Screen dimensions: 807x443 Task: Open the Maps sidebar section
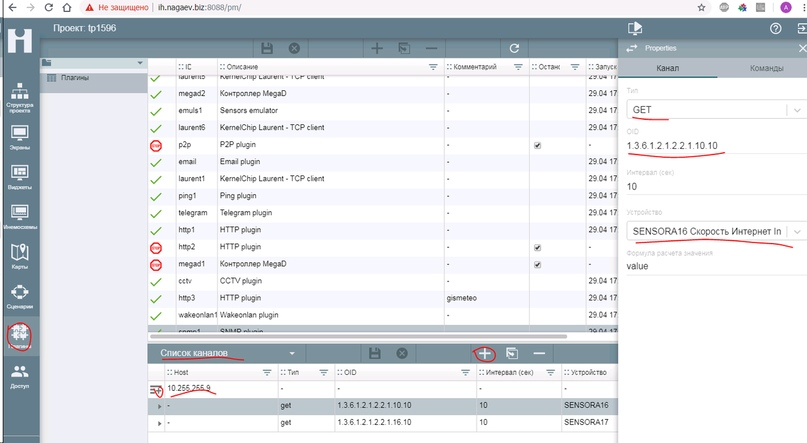[20, 256]
